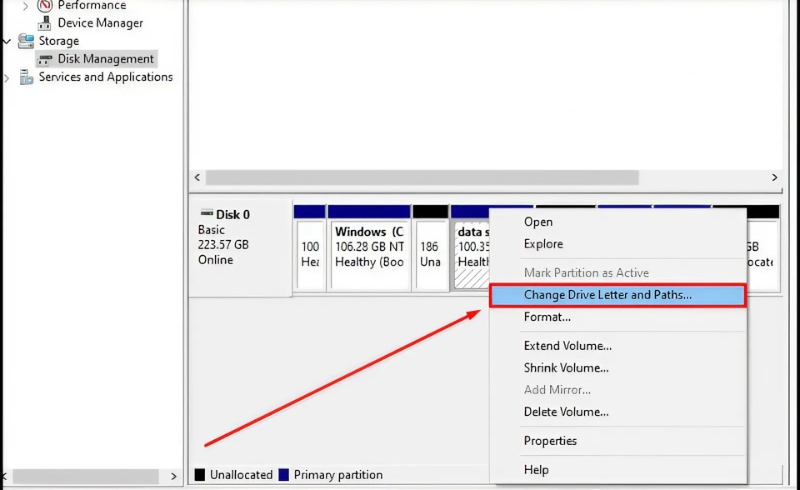Click the Disk 0 header label

pyautogui.click(x=233, y=214)
